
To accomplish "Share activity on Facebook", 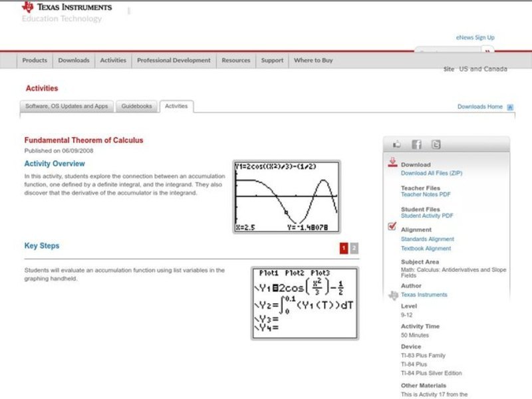I will [x=417, y=144].
